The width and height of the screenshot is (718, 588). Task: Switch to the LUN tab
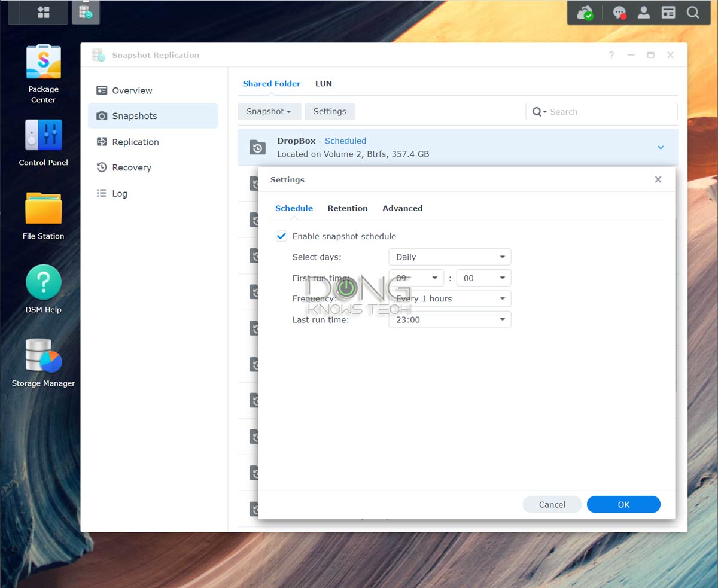tap(323, 84)
